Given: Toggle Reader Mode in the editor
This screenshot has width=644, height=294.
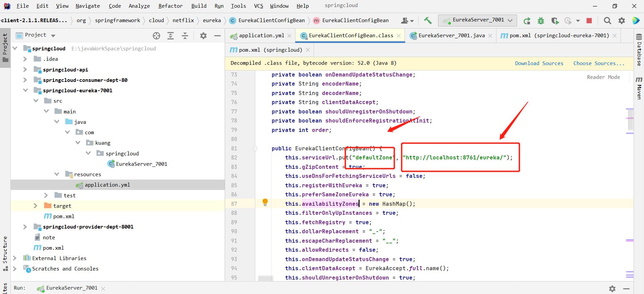Looking at the screenshot, I should pyautogui.click(x=603, y=77).
